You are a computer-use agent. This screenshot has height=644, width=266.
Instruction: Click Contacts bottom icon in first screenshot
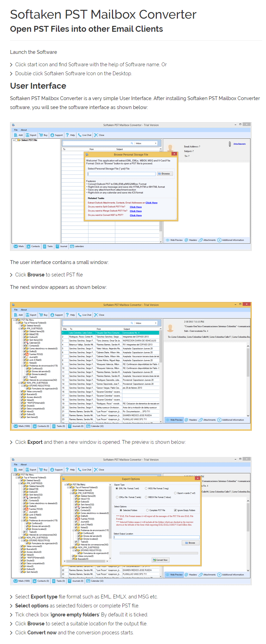[x=29, y=246]
